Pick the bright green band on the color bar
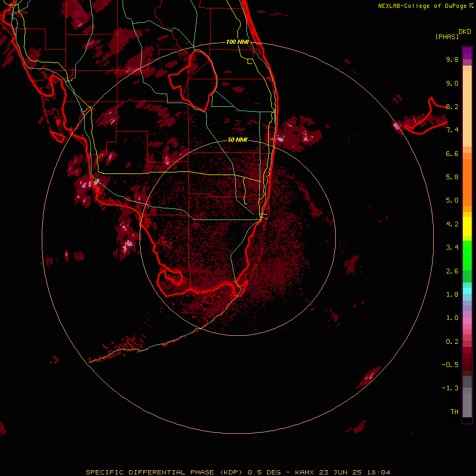The image size is (476, 476). pos(467,255)
